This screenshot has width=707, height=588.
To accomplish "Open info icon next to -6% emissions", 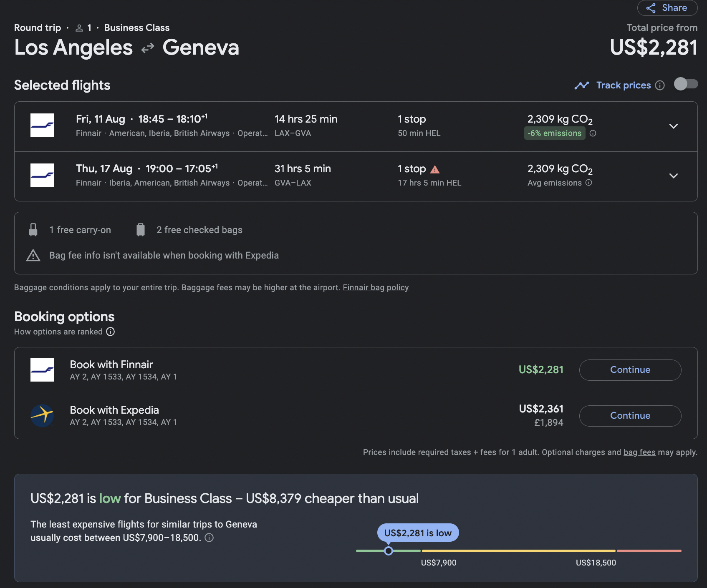I will coord(593,133).
